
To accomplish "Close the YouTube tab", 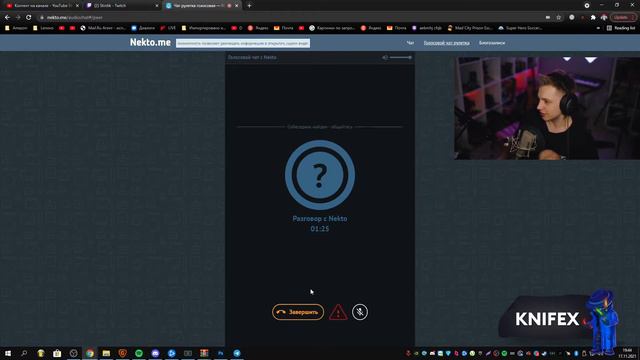I will click(x=77, y=6).
